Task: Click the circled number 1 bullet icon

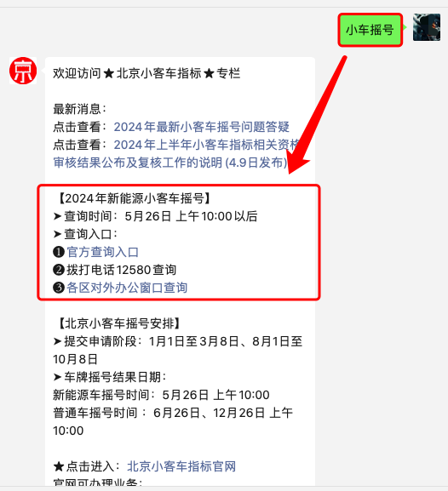Action: pyautogui.click(x=59, y=252)
